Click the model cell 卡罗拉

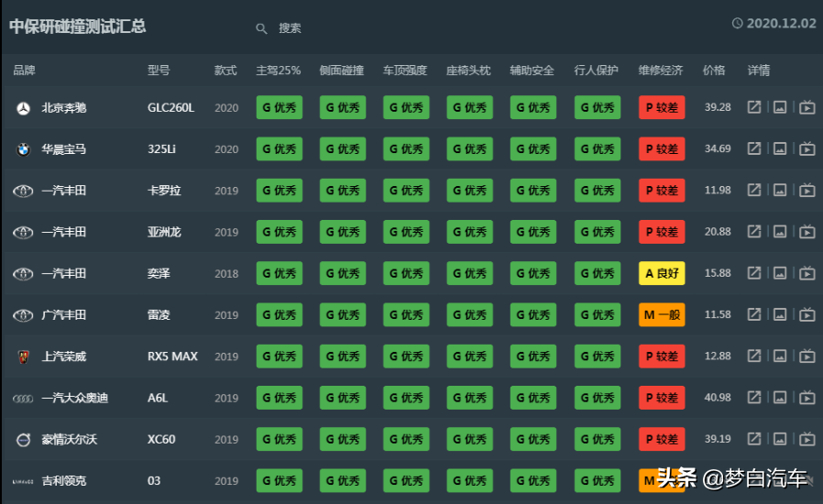[x=164, y=191]
